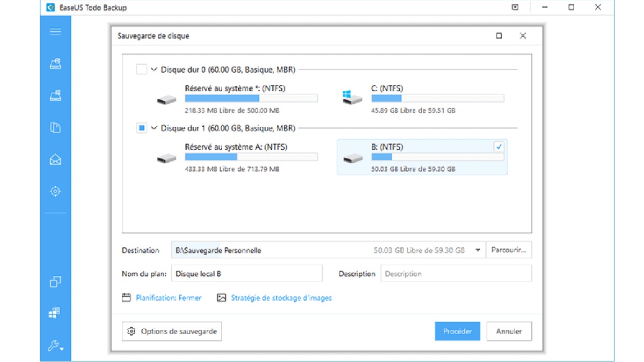644x362 pixels.
Task: Collapse the Disque dur 1 chevron
Action: 154,128
